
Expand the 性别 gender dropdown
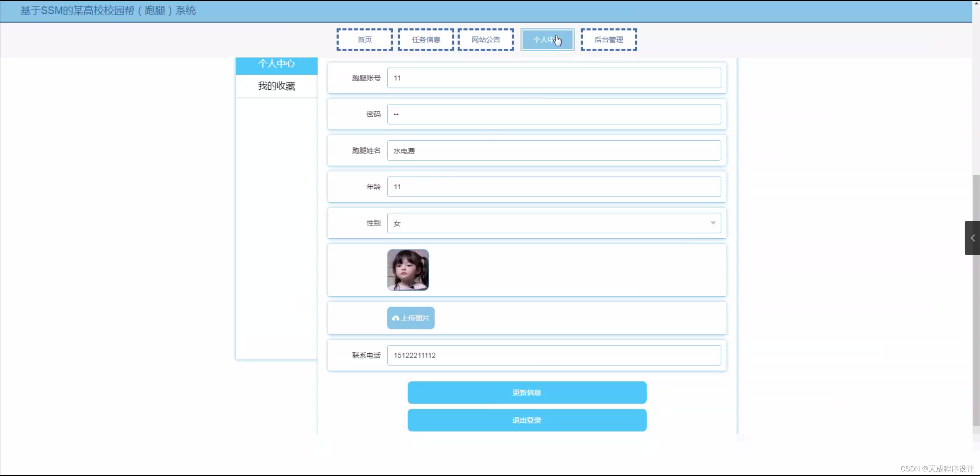pyautogui.click(x=553, y=223)
